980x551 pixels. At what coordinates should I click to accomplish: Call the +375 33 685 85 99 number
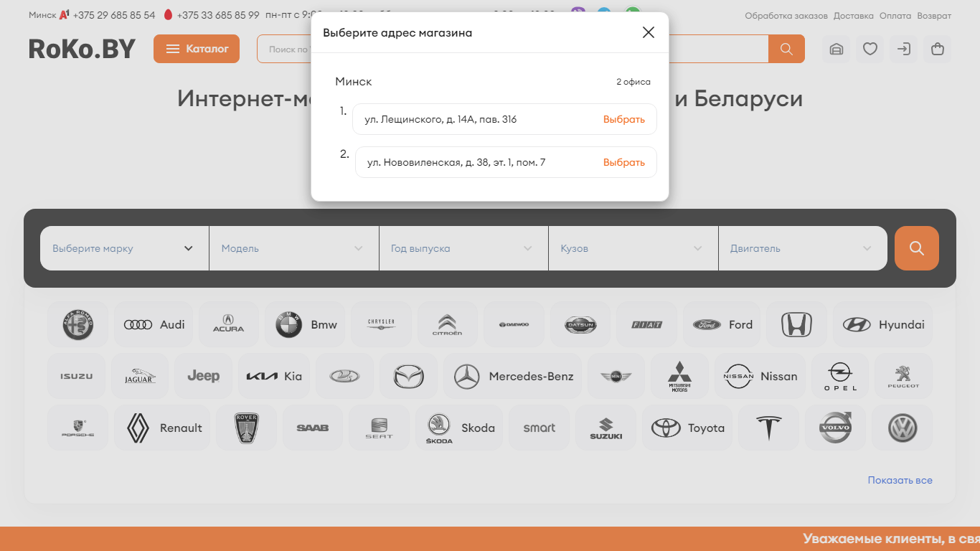pyautogui.click(x=218, y=14)
